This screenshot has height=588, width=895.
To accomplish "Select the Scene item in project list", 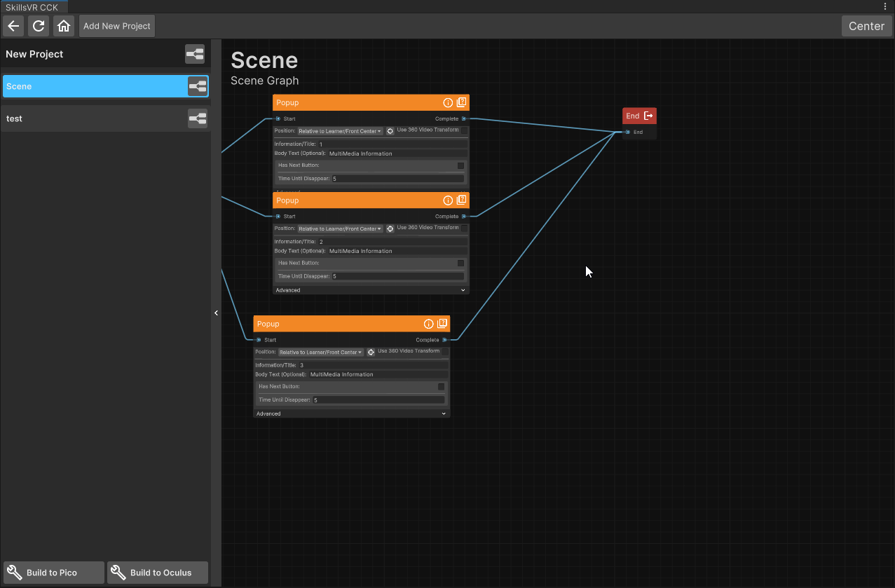I will 105,86.
